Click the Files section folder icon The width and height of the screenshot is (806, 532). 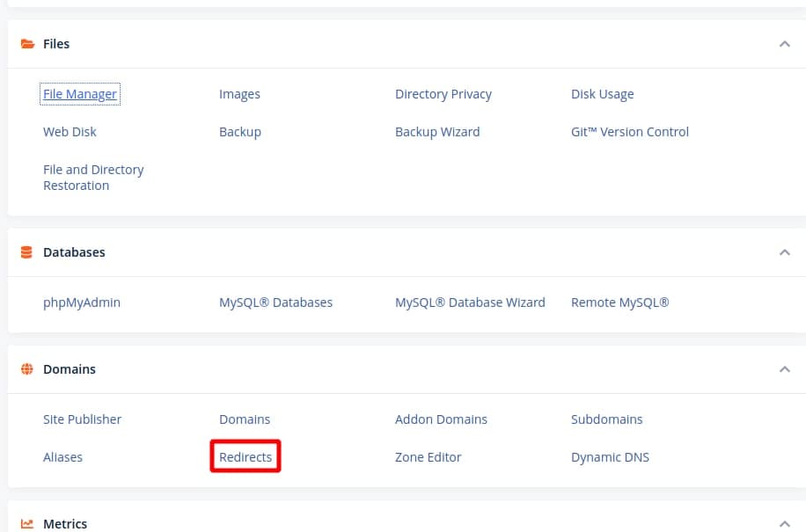click(x=27, y=44)
